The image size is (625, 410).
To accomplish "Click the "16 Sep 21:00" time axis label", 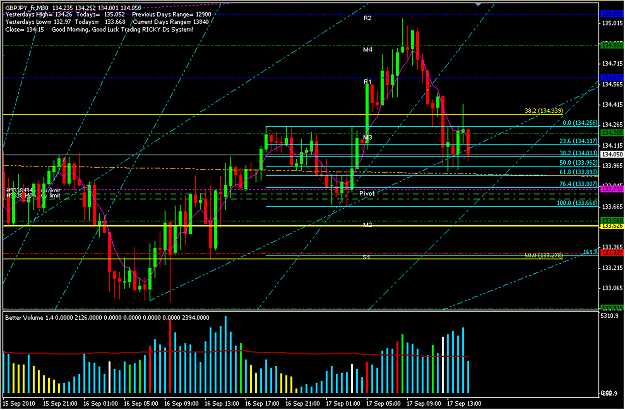I will 302,403.
